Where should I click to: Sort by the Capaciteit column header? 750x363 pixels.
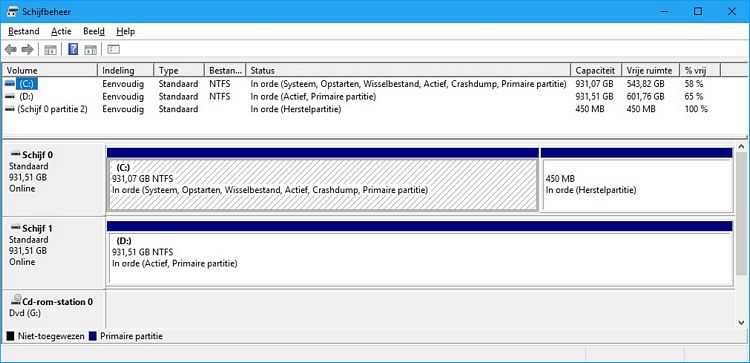596,70
